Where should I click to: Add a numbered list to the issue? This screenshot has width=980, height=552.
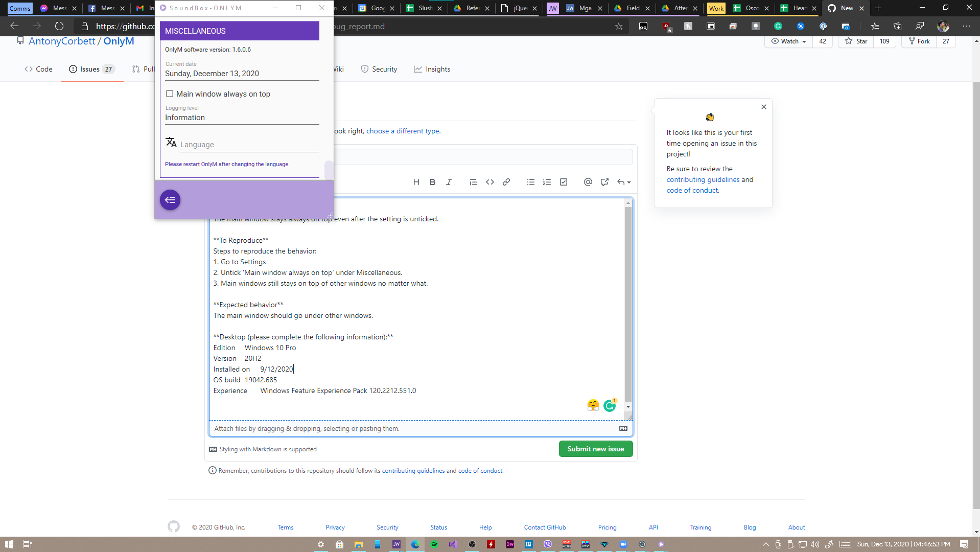point(547,182)
